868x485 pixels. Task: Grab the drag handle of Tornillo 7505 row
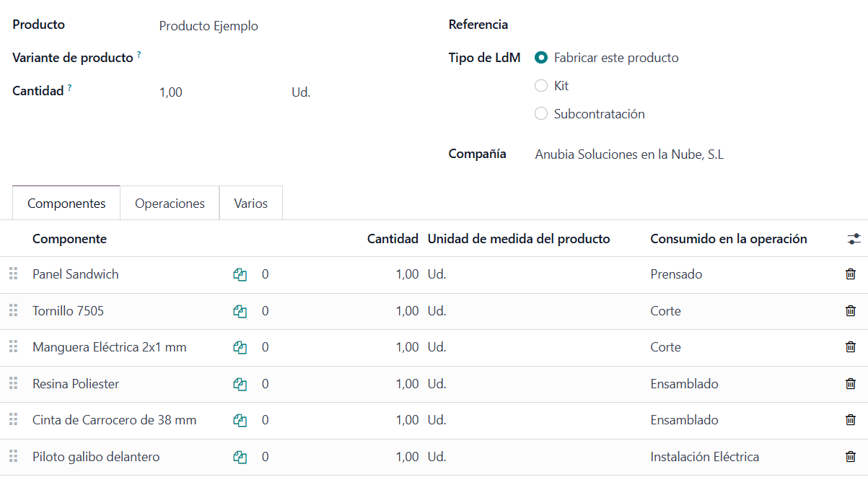coord(13,311)
